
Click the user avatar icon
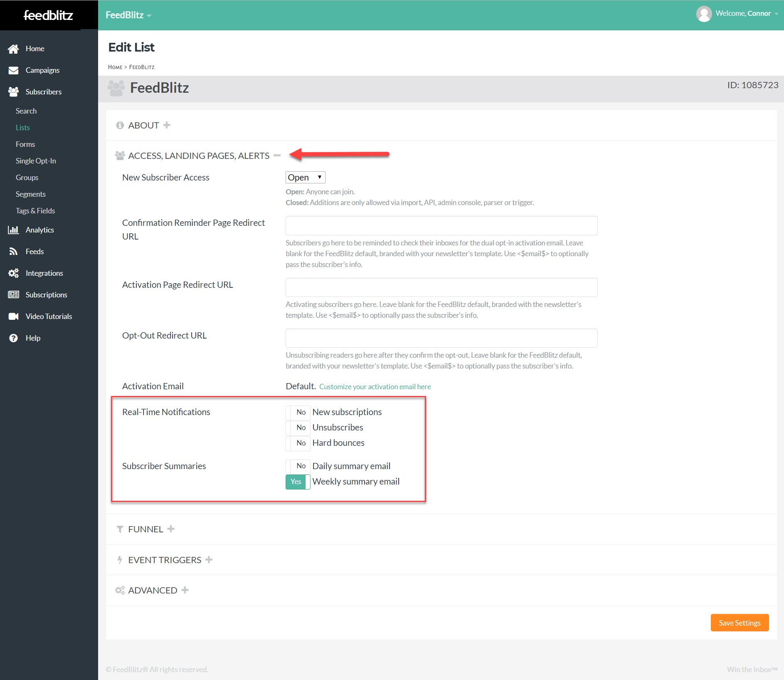point(704,14)
